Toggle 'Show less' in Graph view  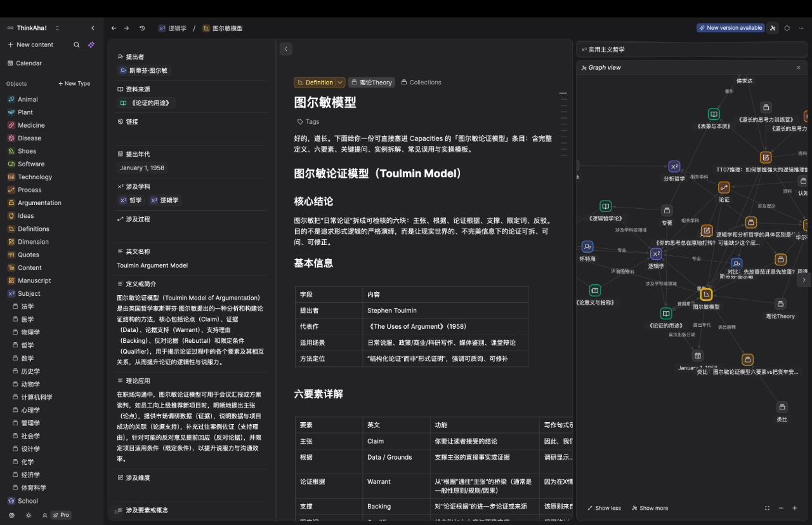pyautogui.click(x=603, y=508)
